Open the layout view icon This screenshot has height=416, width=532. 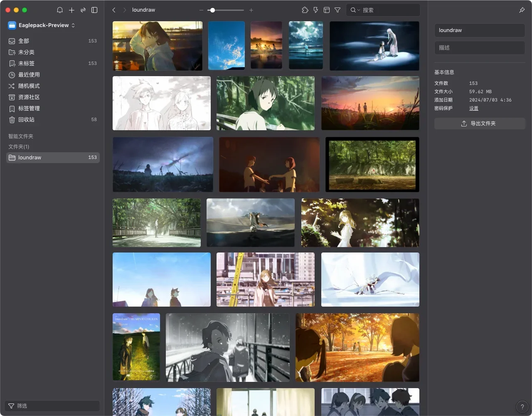tap(327, 10)
